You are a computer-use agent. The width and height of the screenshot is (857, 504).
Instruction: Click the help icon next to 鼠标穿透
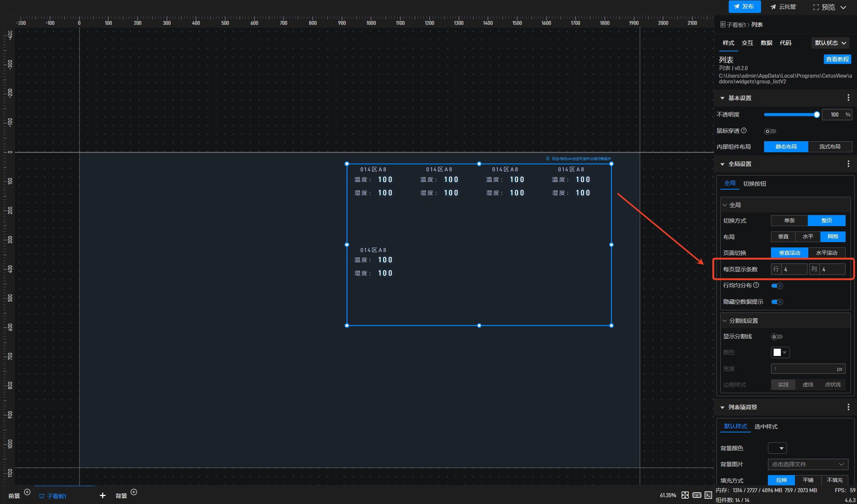click(744, 131)
